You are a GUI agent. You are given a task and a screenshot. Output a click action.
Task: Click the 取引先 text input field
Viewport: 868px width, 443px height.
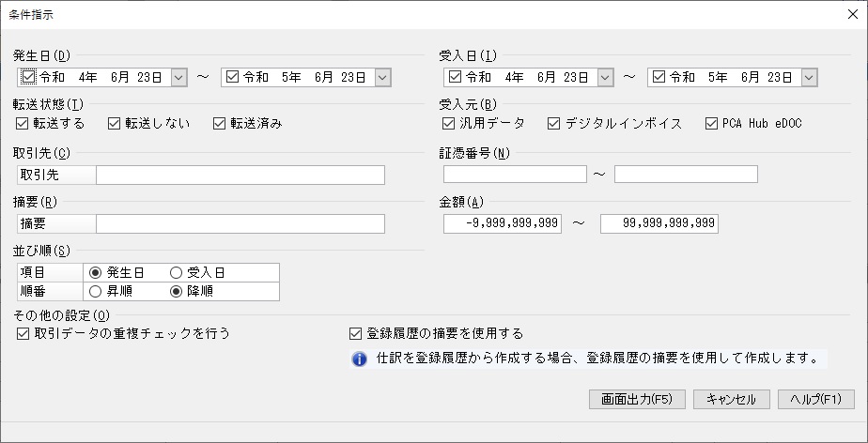(240, 175)
